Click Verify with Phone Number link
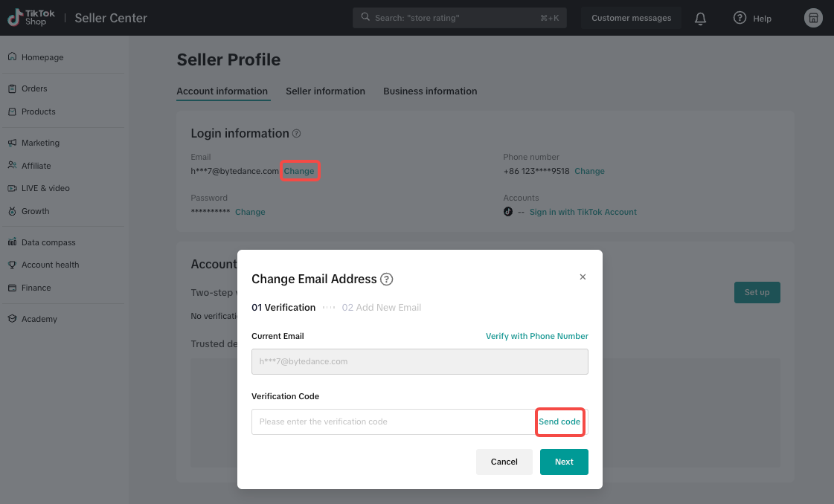The width and height of the screenshot is (834, 504). [536, 336]
